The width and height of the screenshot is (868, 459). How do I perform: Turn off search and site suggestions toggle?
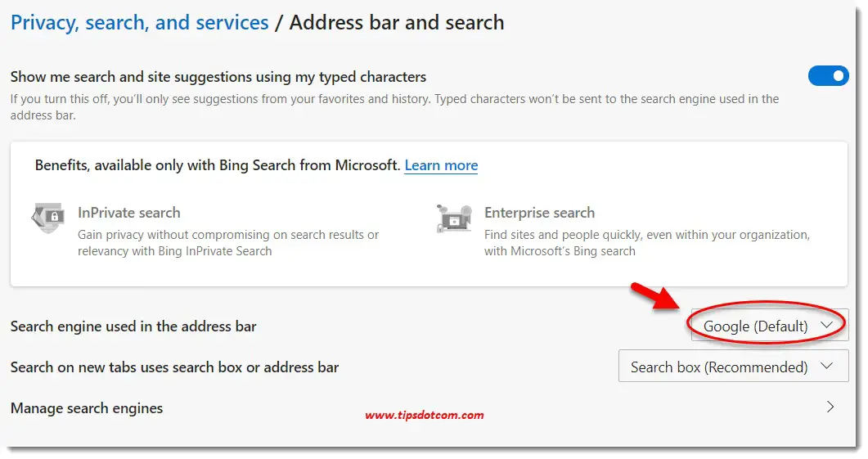(x=828, y=76)
